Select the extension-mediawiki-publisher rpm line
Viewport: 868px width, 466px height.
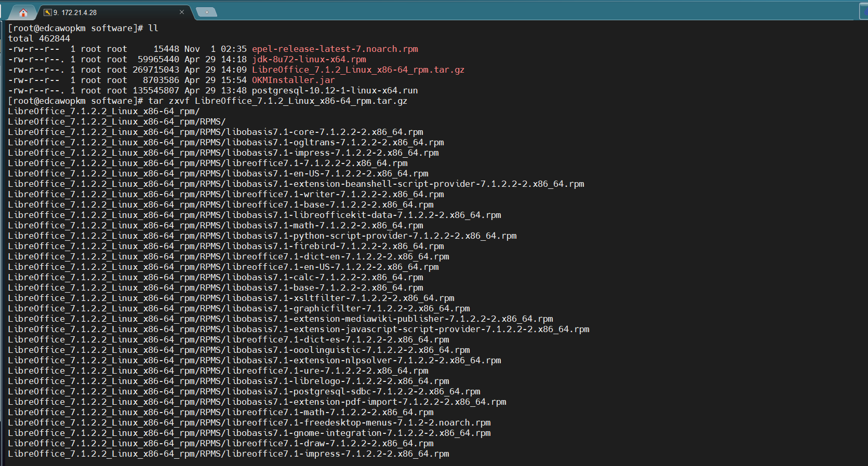coord(281,319)
